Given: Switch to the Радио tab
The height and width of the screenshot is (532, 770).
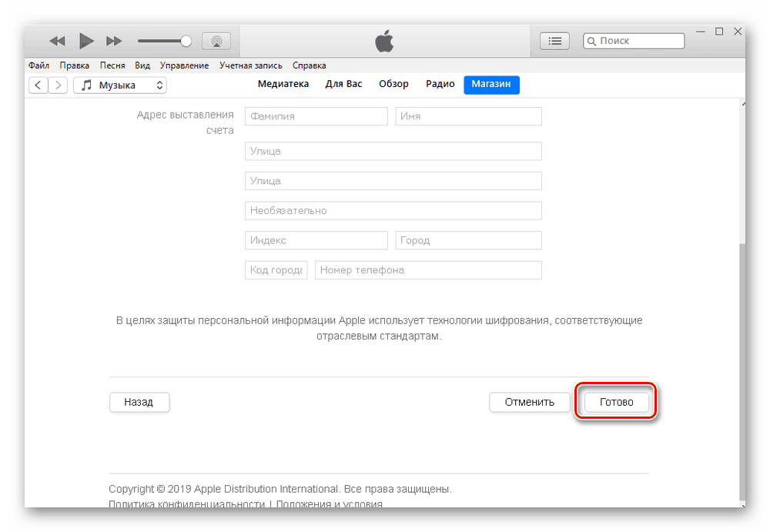Looking at the screenshot, I should point(440,84).
